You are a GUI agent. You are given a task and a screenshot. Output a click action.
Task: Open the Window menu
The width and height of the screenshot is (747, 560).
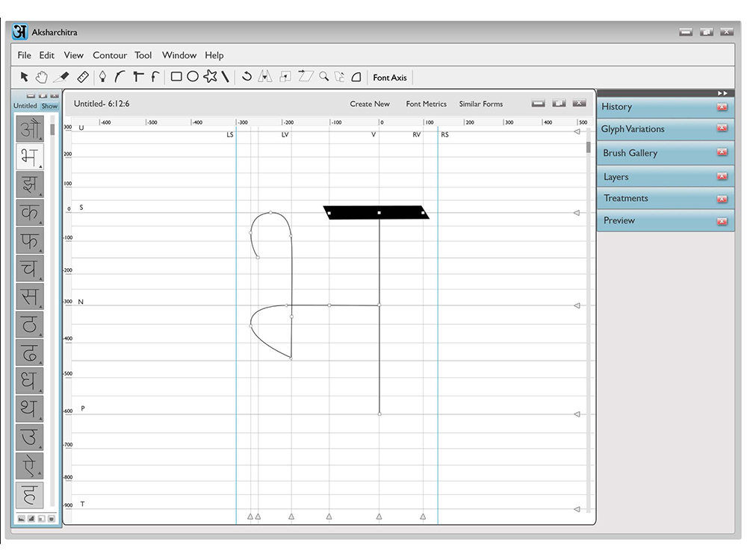[179, 55]
